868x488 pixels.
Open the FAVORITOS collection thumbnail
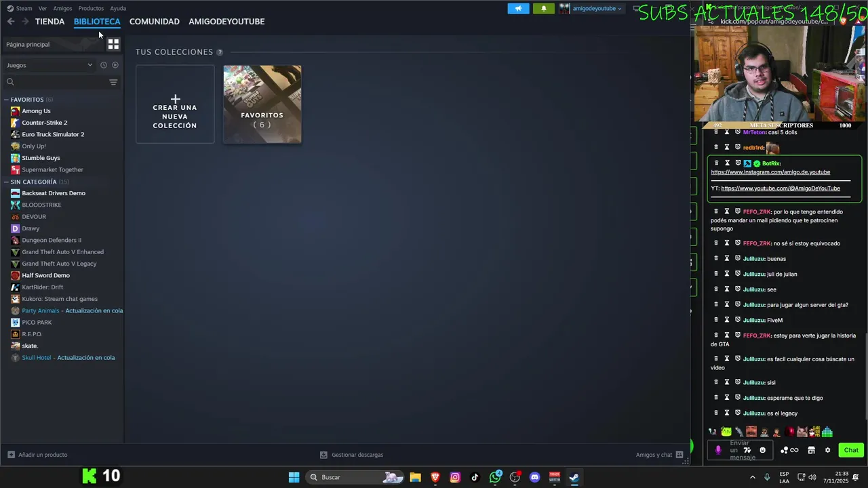262,104
